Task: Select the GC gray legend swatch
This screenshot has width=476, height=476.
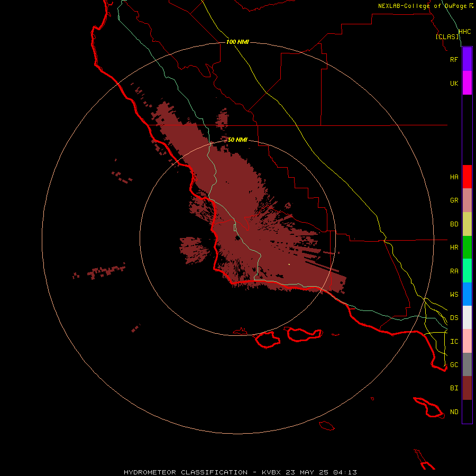Action: 467,364
